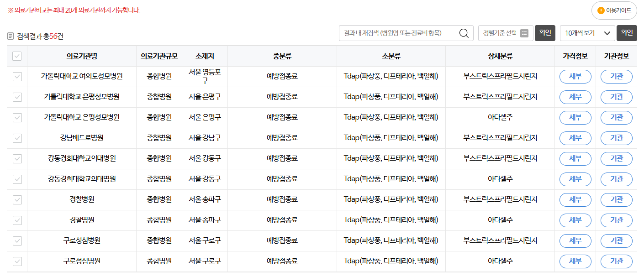Toggle checkbox for 가톨릭대학교 여의도성모병원 row

click(x=17, y=77)
